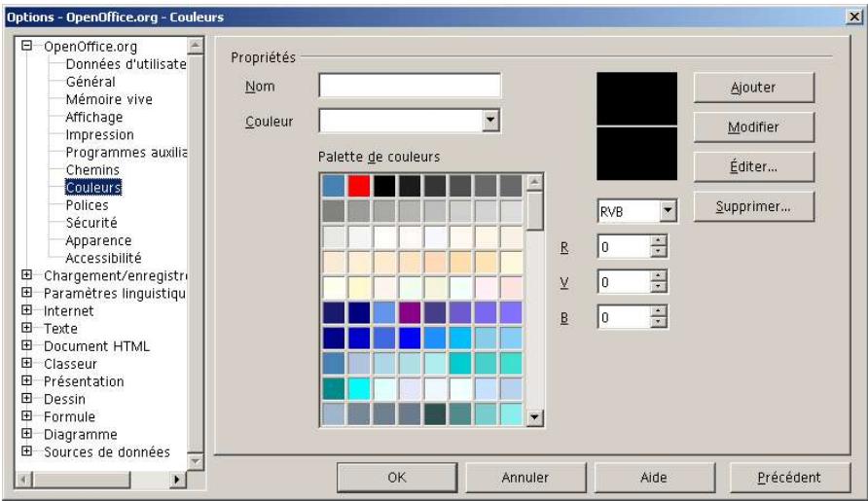Select Programmes auxiliaires in the tree

click(126, 152)
